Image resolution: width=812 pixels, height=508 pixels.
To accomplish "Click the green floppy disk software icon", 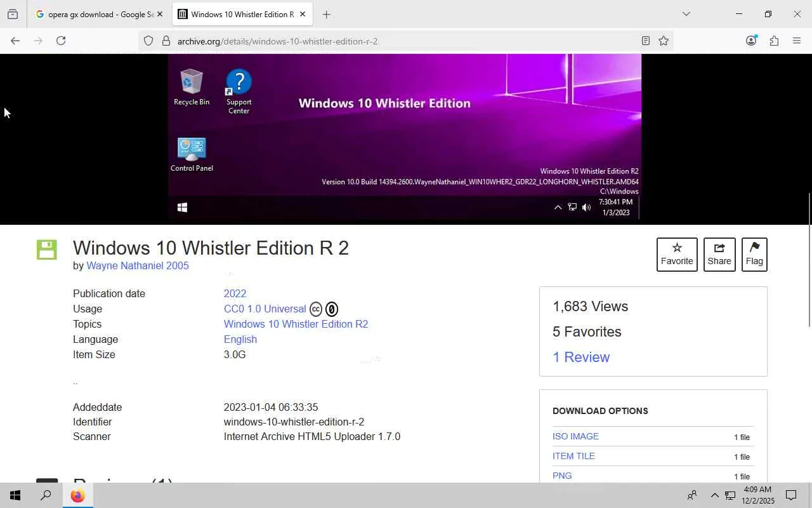I will pos(47,250).
